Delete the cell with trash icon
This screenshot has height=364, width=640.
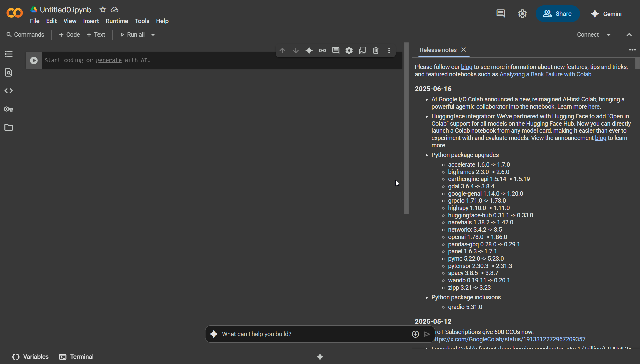point(376,50)
